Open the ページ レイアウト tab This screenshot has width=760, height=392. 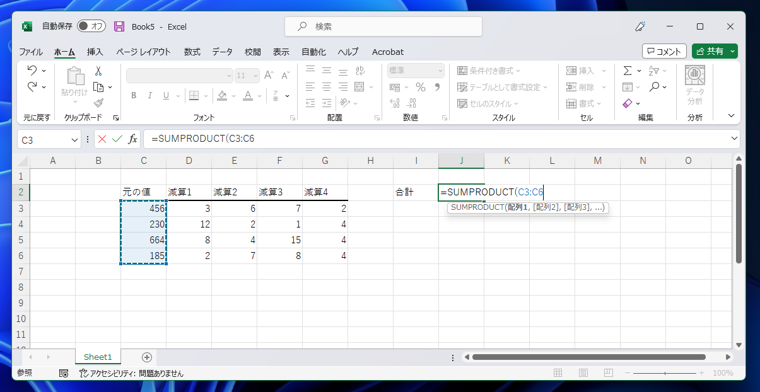pyautogui.click(x=143, y=52)
